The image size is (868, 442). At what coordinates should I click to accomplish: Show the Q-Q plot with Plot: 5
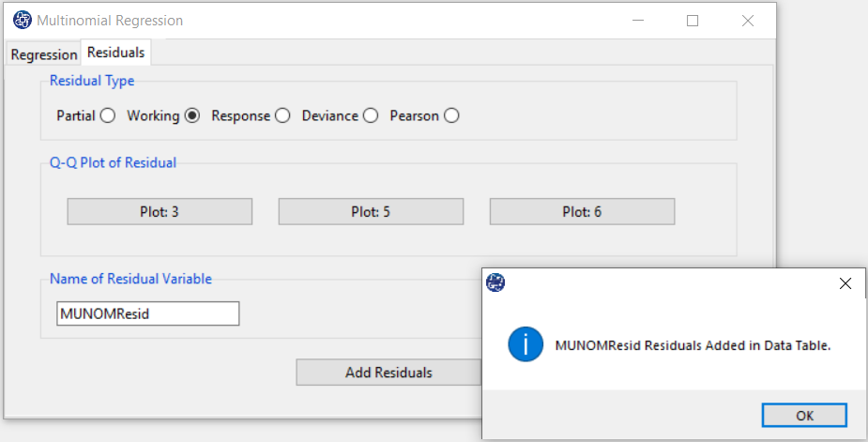click(x=371, y=211)
